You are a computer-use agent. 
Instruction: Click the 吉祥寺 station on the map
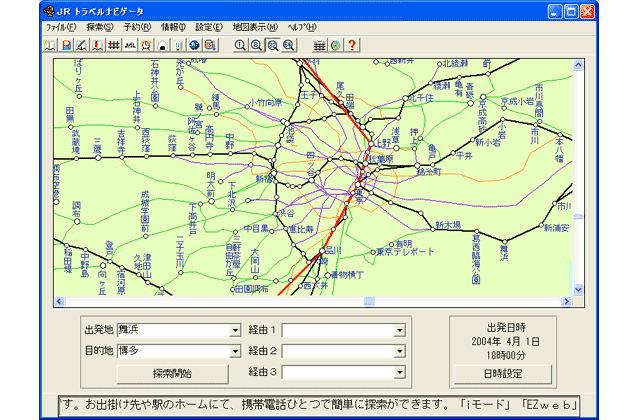pos(122,158)
